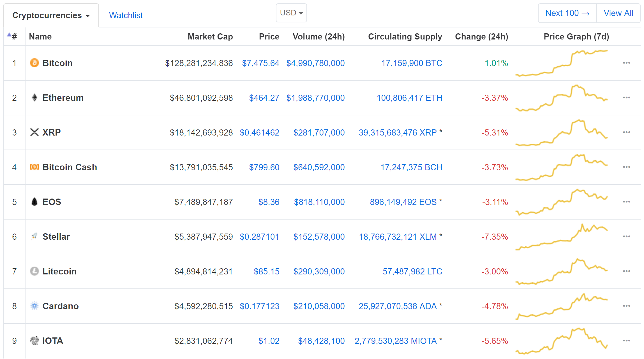Click Bitcoin volume $4,990,780,000
Viewport: 644px width, 359px height.
pyautogui.click(x=315, y=63)
